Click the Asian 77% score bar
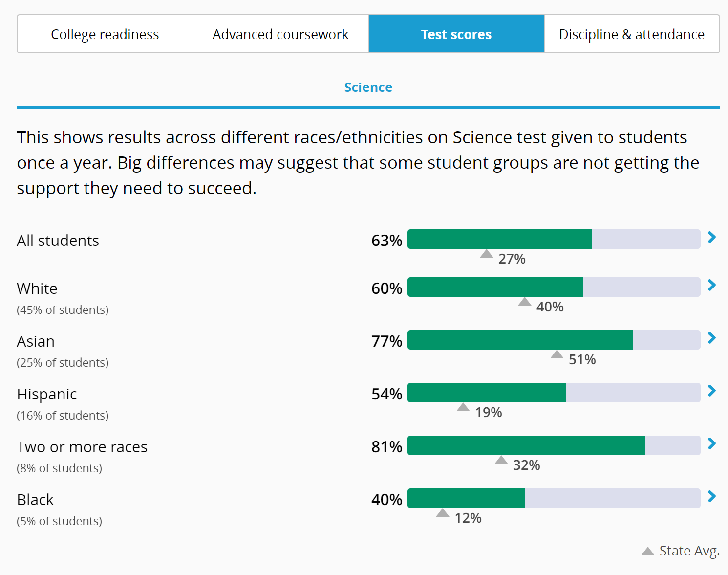 click(x=554, y=340)
